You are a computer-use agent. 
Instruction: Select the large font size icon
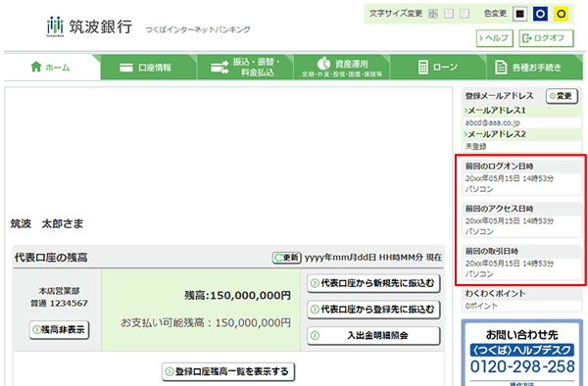point(465,14)
